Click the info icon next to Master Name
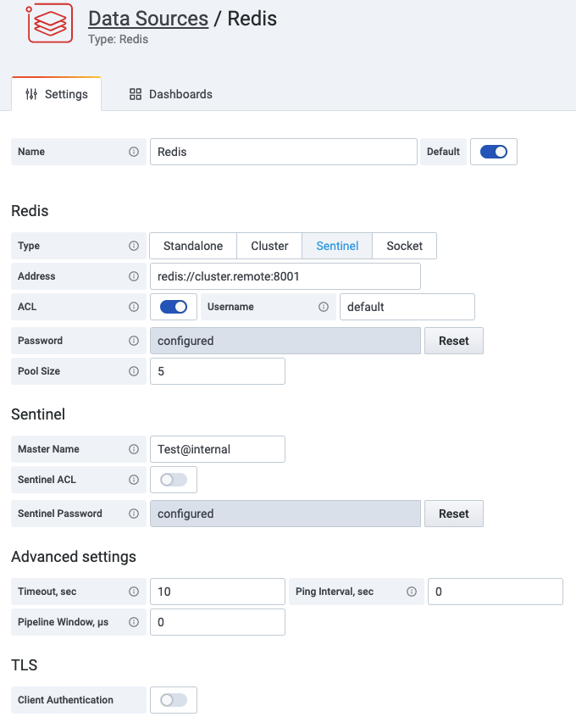576x728 pixels. pyautogui.click(x=134, y=449)
